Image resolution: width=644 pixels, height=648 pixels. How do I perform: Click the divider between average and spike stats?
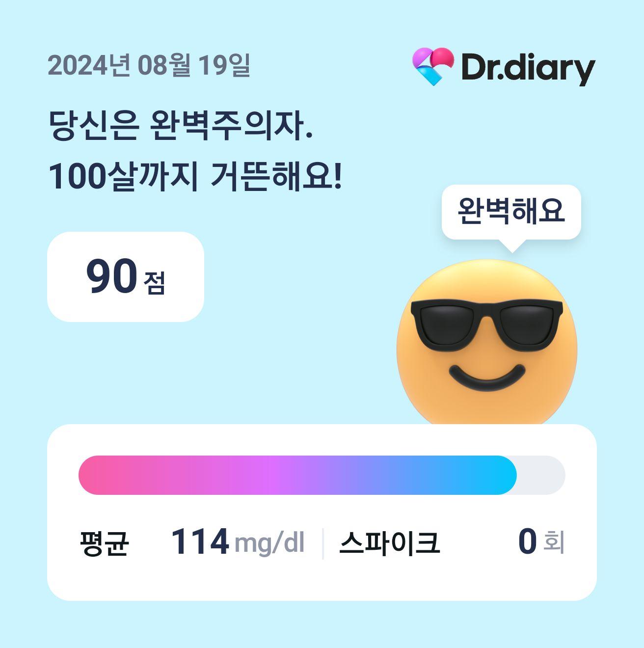click(x=322, y=543)
